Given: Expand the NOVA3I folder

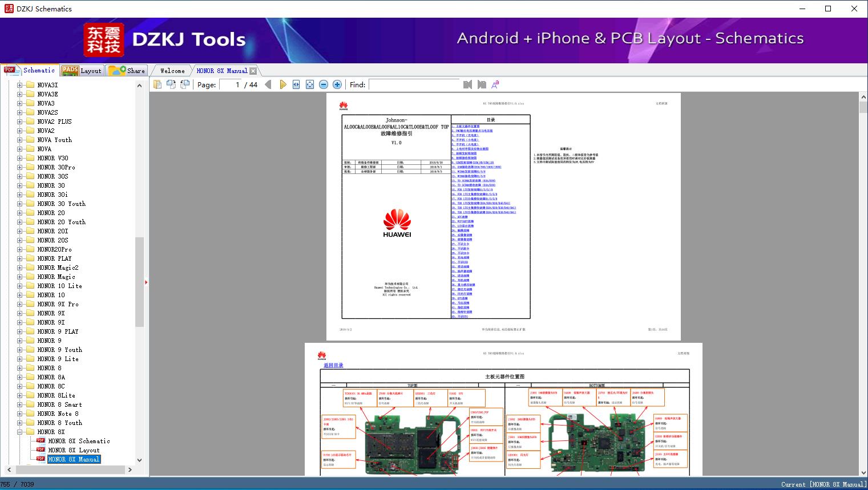Looking at the screenshot, I should (x=20, y=85).
